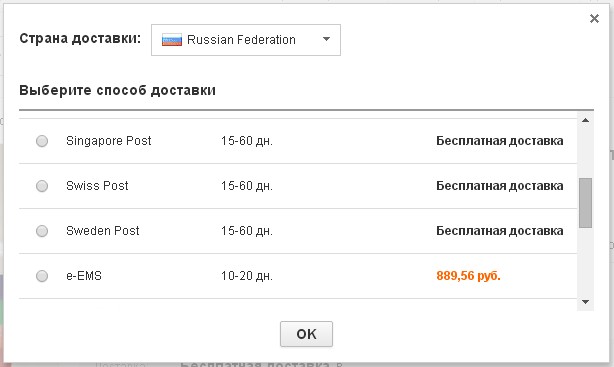Confirm the selection with the OK button

(306, 334)
